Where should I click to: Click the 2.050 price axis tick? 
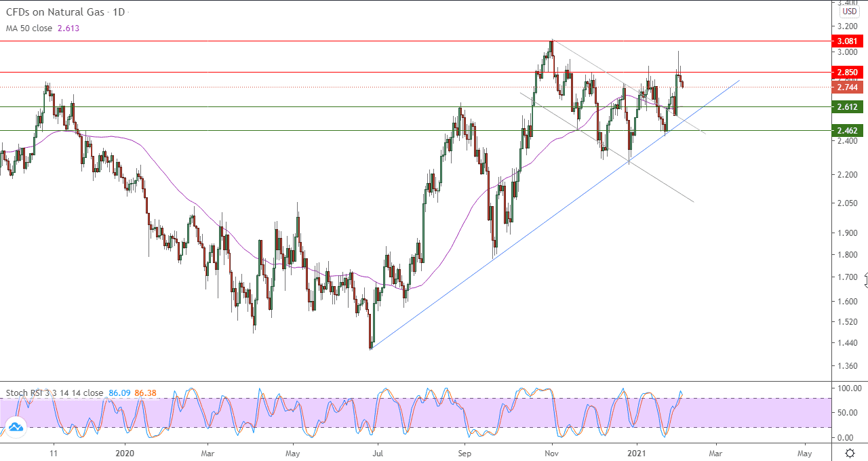[847, 203]
